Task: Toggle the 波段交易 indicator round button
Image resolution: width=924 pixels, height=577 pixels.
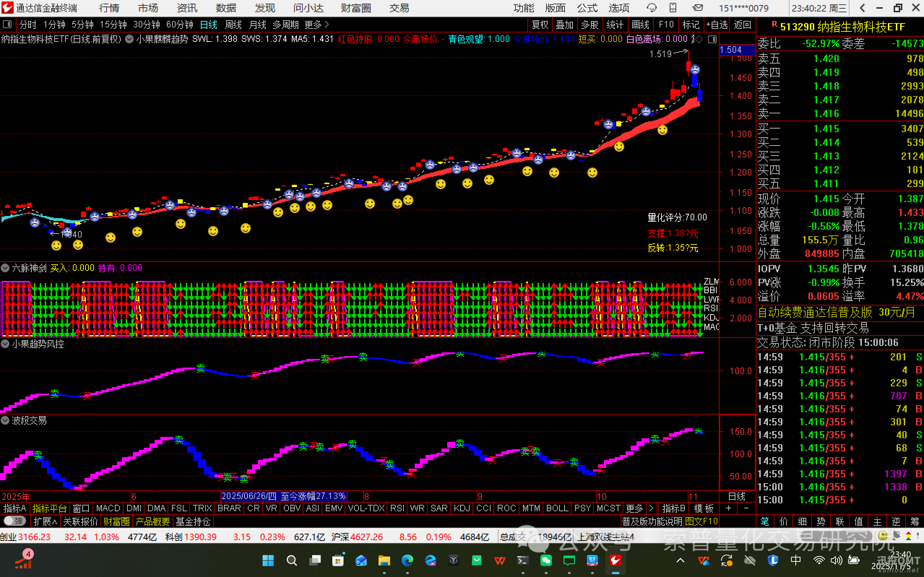Action: coord(5,421)
